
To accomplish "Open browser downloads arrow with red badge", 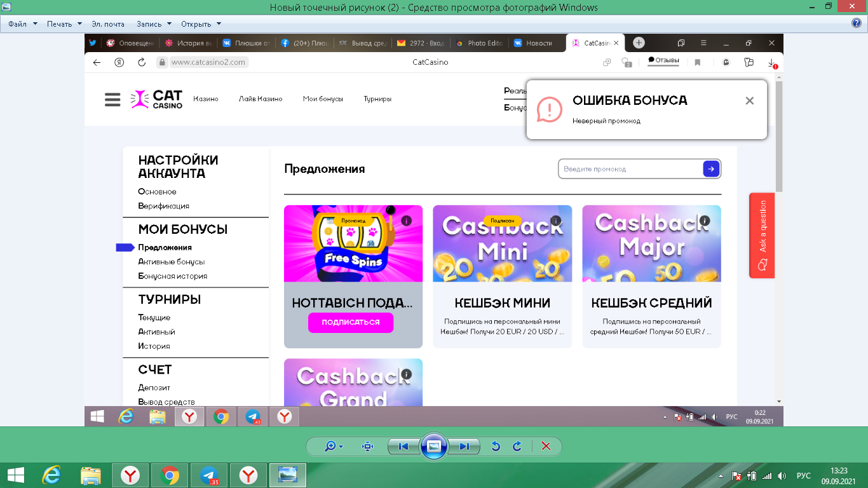I will pyautogui.click(x=771, y=62).
